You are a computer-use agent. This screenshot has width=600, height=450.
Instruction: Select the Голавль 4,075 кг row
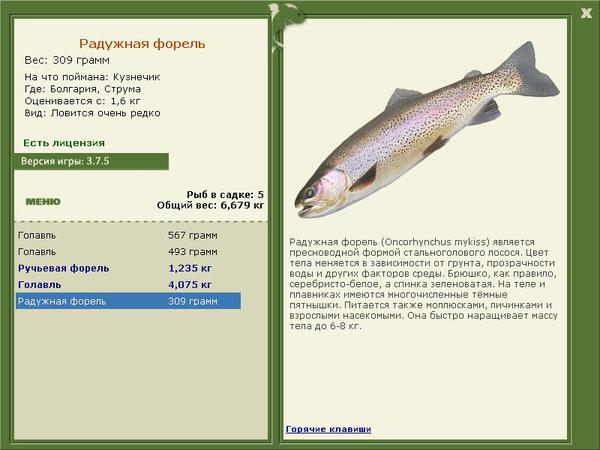[129, 285]
